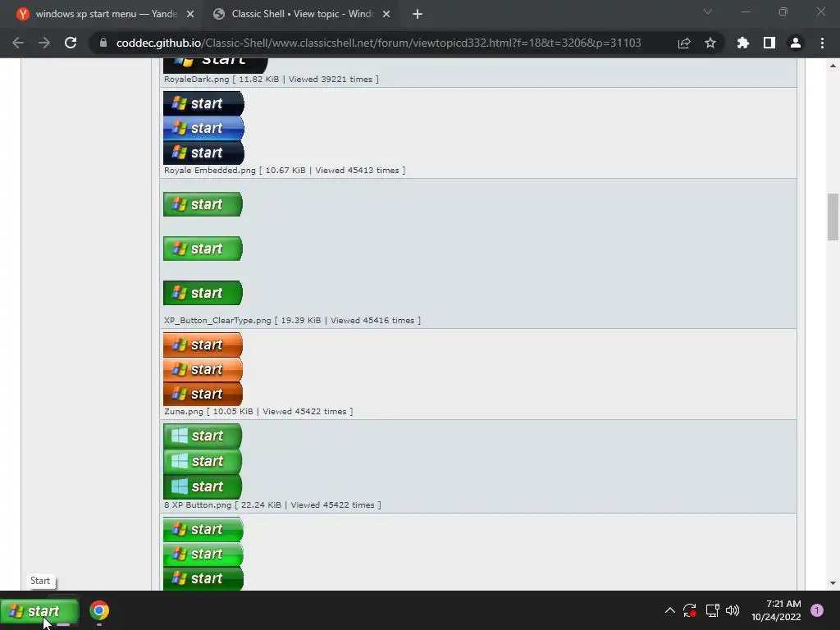This screenshot has width=840, height=630.
Task: Select Zune.png caption text
Action: pos(258,412)
